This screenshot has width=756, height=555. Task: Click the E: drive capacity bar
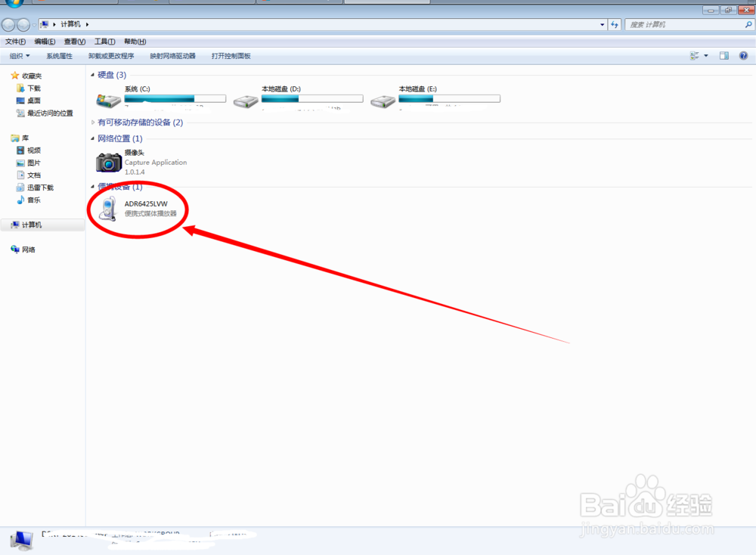[449, 98]
